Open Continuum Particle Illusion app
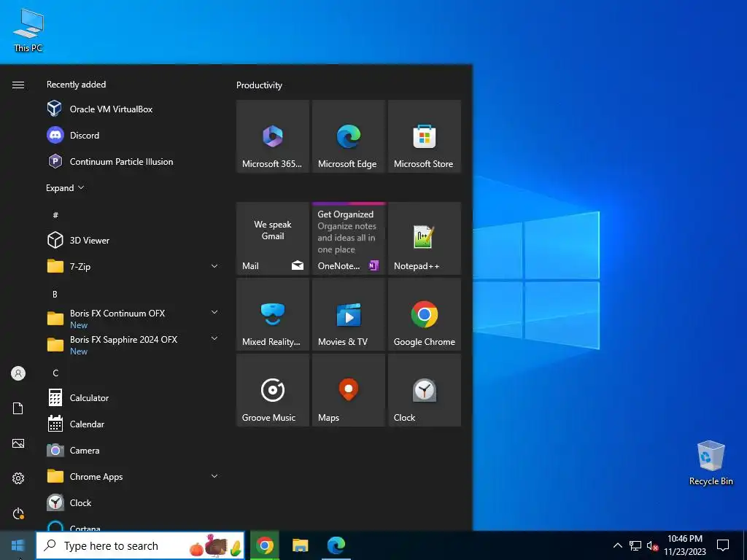Image resolution: width=747 pixels, height=560 pixels. [x=133, y=161]
